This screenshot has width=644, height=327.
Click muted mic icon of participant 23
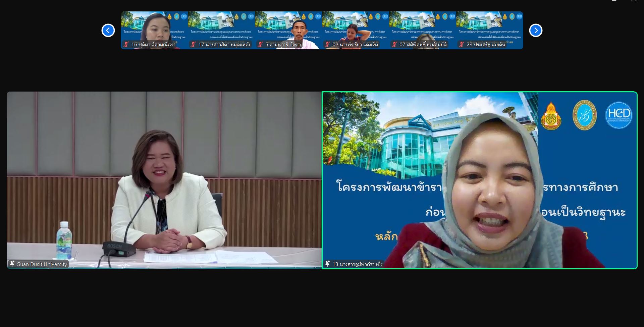(462, 44)
